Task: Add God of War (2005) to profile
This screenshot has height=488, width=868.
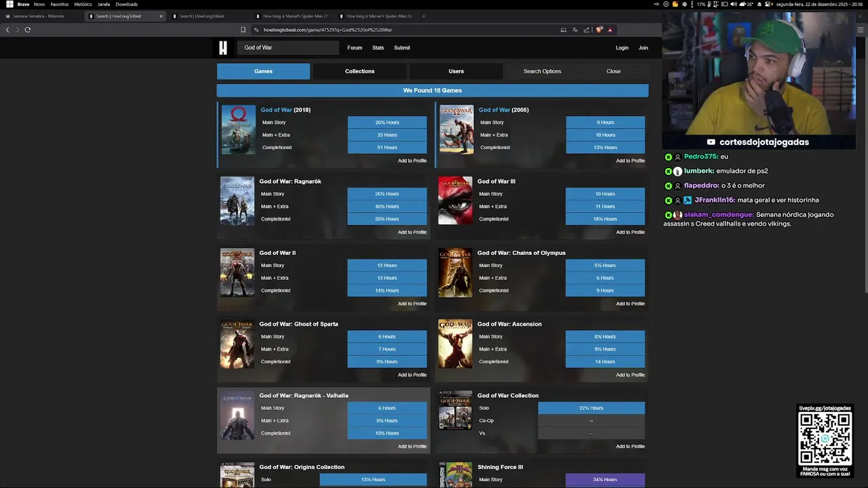Action: [x=631, y=161]
